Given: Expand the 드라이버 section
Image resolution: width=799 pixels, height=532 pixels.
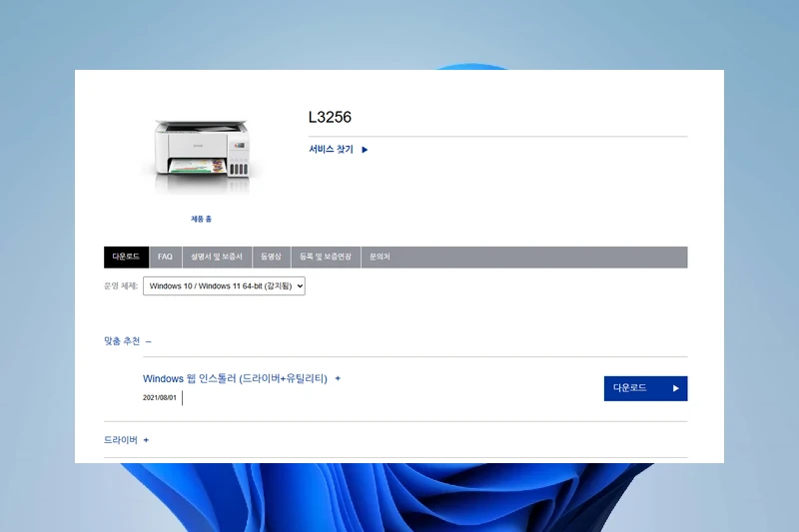Looking at the screenshot, I should click(121, 440).
